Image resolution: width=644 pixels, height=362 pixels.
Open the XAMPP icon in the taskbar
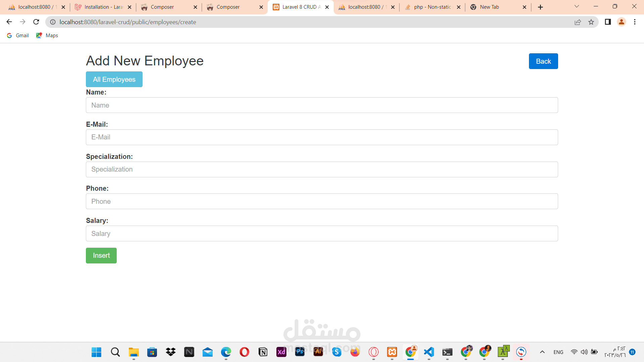click(392, 352)
